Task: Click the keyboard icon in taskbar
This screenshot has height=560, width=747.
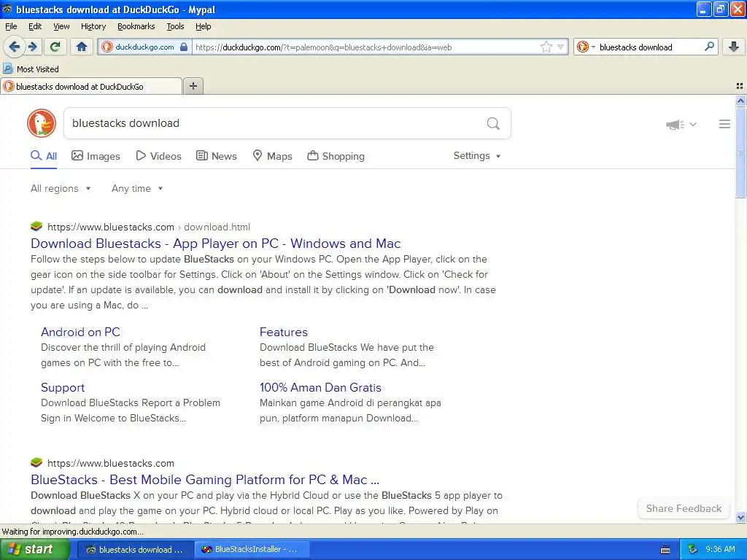Action: pos(665,550)
